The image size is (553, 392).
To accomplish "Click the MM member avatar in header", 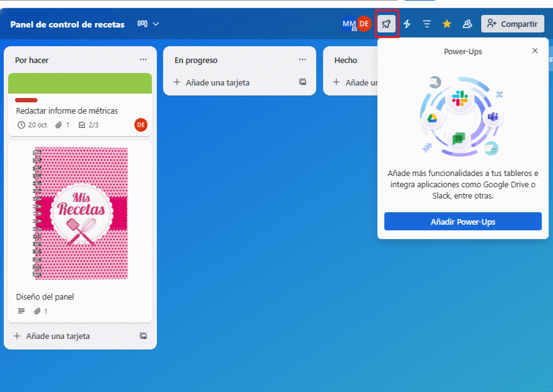I will click(348, 24).
